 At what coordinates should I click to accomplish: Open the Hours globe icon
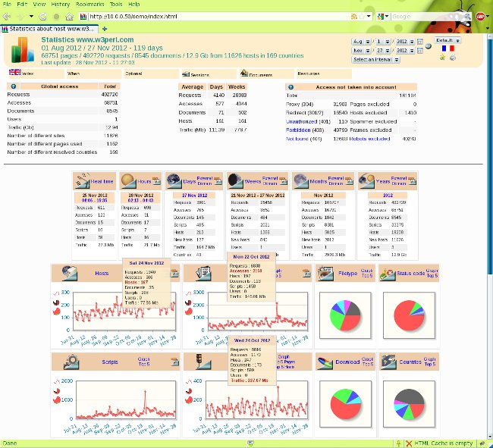[127, 180]
